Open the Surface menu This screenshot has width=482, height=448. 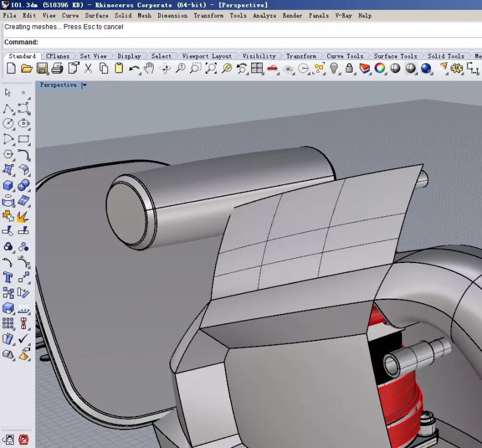pyautogui.click(x=96, y=15)
